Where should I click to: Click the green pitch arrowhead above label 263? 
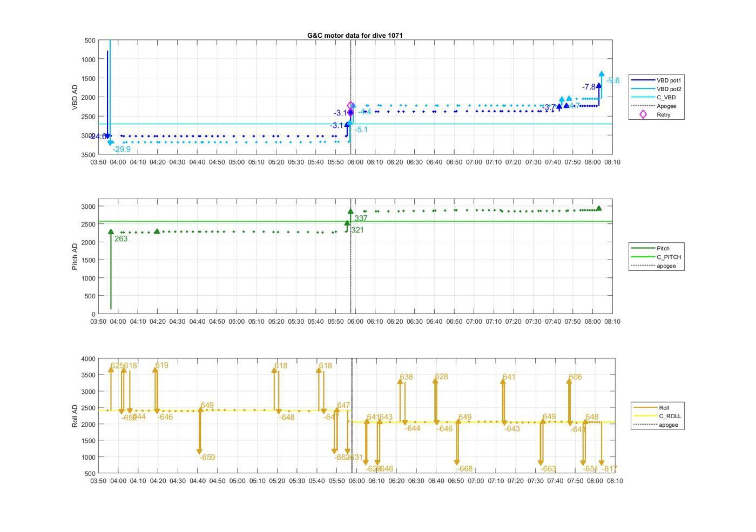pyautogui.click(x=111, y=232)
